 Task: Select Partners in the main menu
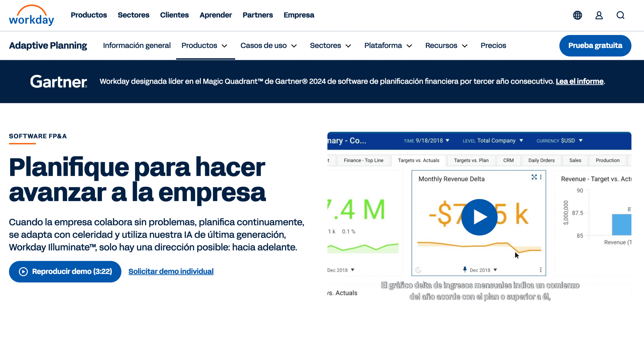pos(258,15)
